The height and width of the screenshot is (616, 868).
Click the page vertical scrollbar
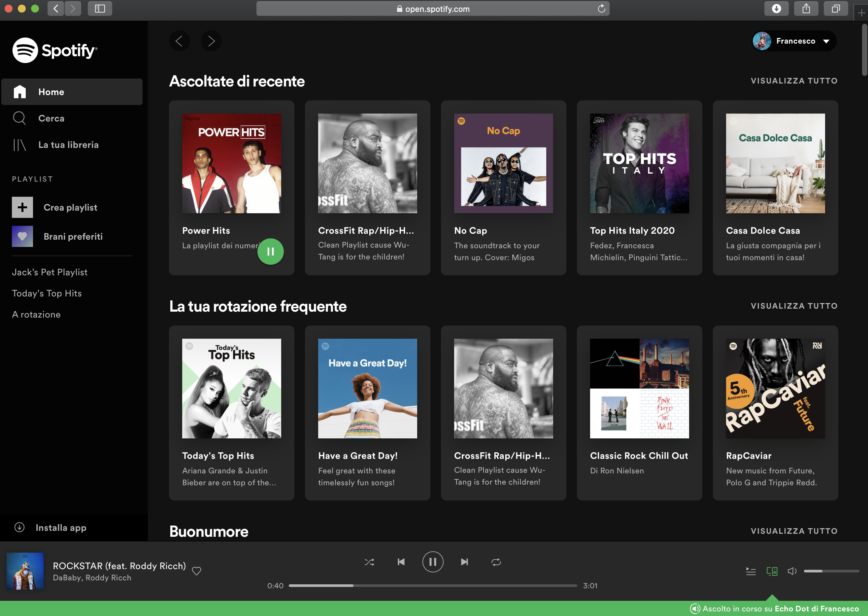click(865, 50)
